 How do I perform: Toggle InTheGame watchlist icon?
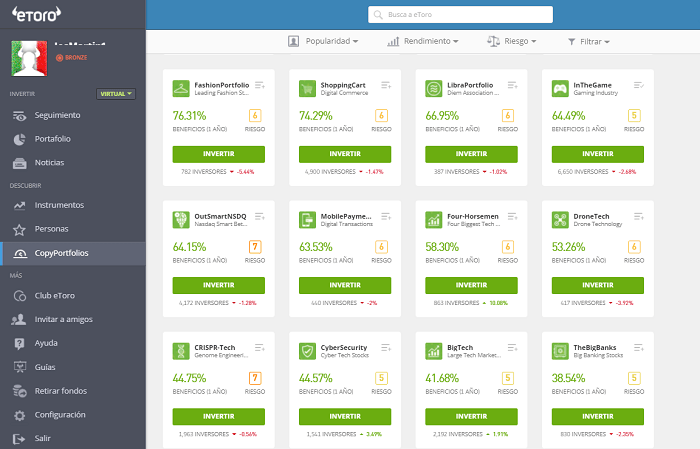click(x=639, y=85)
